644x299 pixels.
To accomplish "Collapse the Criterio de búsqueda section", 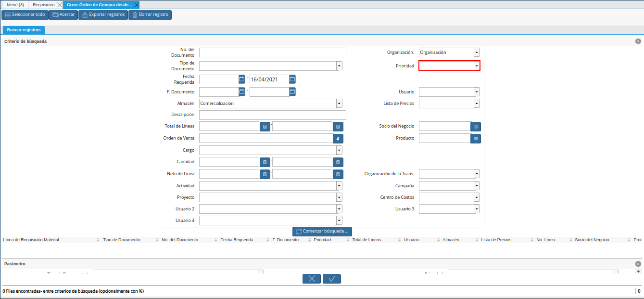I will point(638,41).
